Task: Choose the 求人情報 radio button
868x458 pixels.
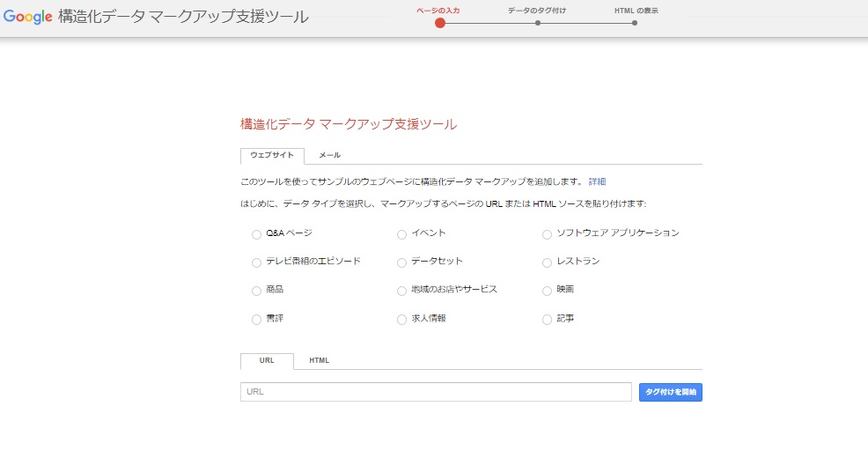Action: click(402, 320)
